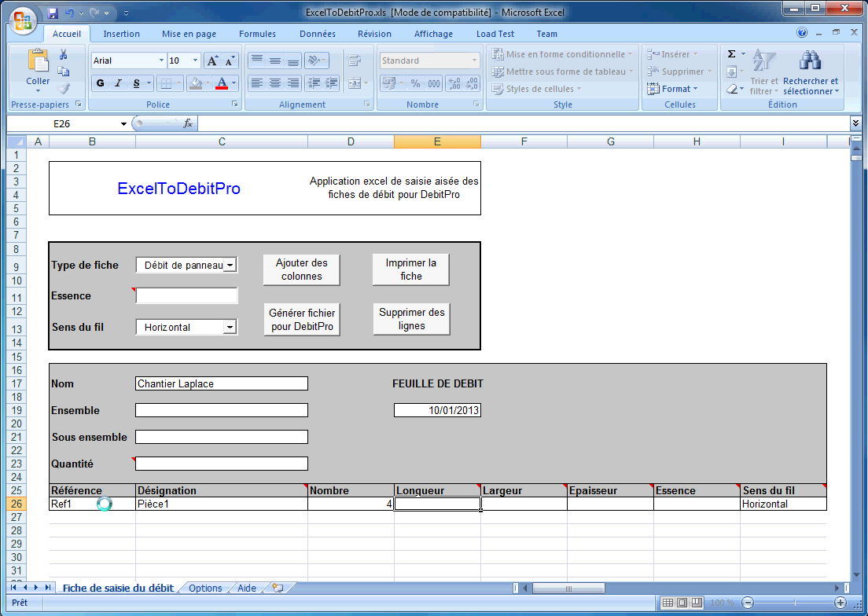Copy the selected cell

click(64, 71)
